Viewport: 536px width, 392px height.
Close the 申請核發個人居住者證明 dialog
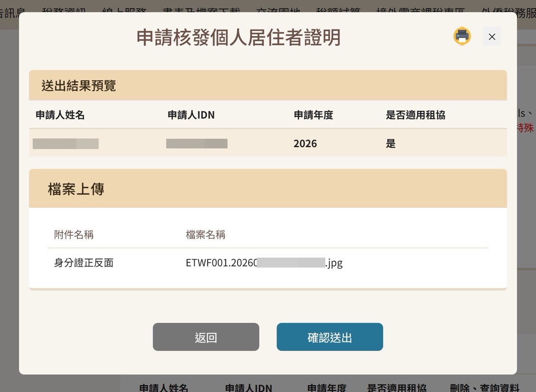[x=492, y=36]
